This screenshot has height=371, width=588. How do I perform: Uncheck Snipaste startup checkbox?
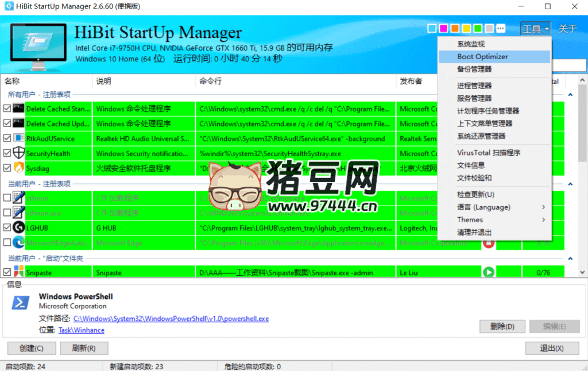pos(7,272)
